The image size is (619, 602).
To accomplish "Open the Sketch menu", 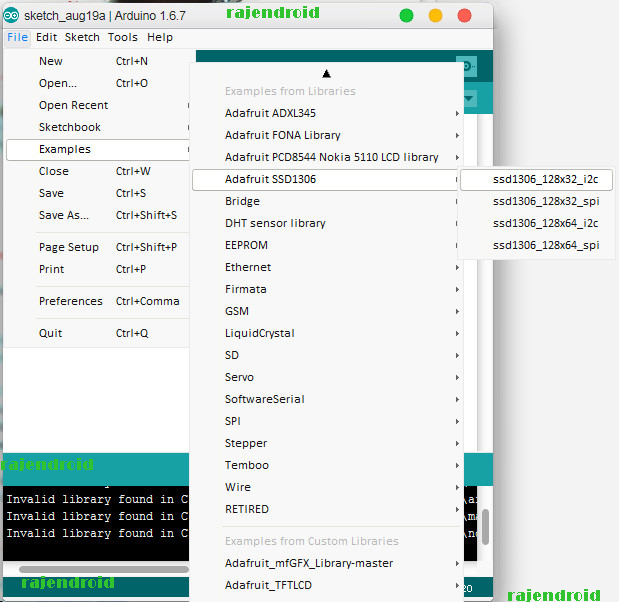I will (82, 38).
